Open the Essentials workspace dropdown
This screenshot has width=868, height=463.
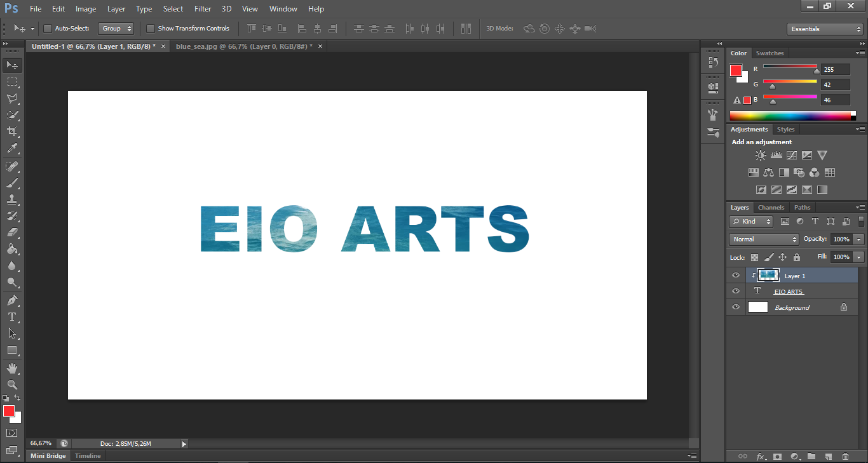point(825,29)
